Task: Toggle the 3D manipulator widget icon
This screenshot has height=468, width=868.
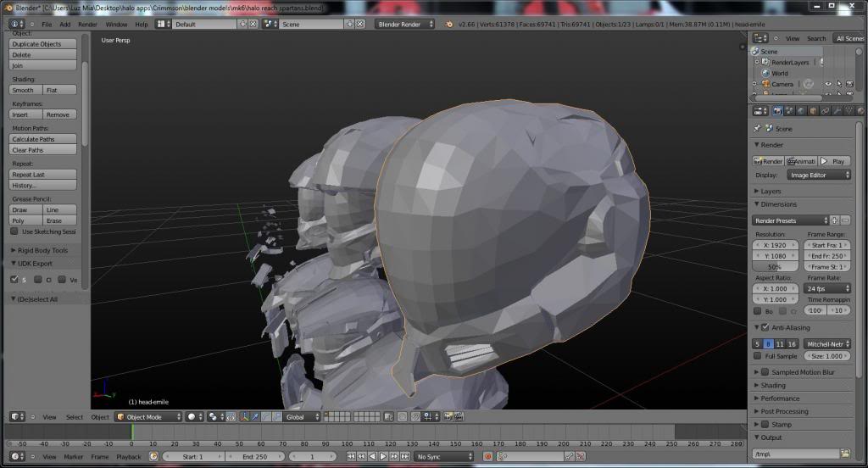Action: tap(244, 417)
